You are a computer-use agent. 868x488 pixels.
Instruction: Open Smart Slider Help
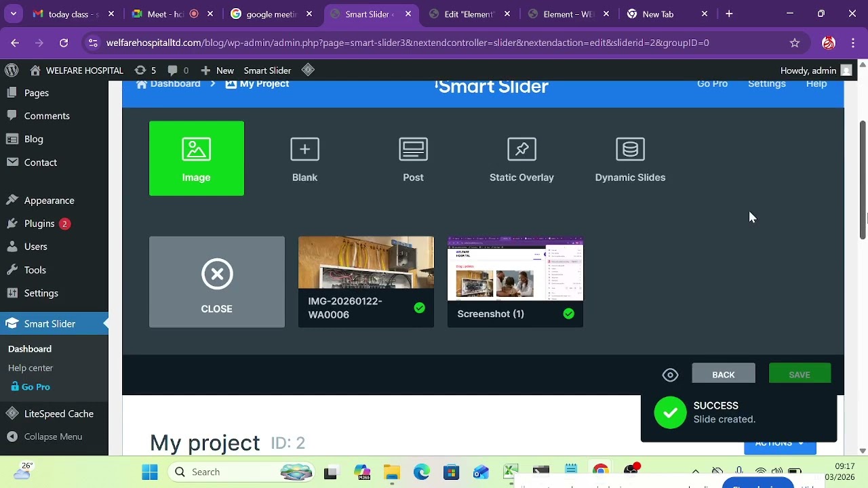[x=816, y=84]
